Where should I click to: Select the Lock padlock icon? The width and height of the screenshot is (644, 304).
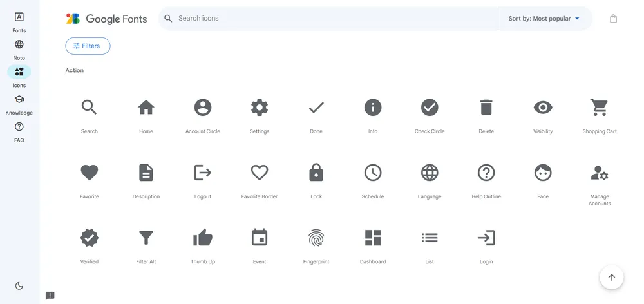pos(316,172)
